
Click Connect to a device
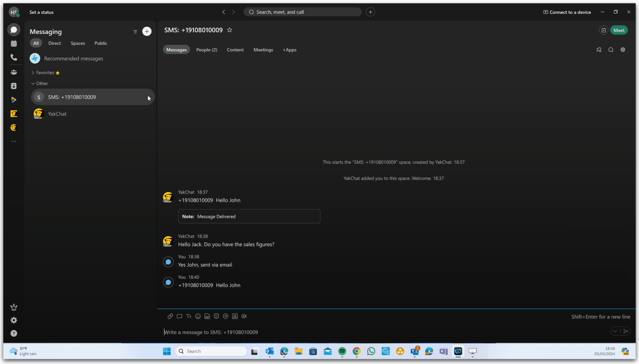(567, 12)
